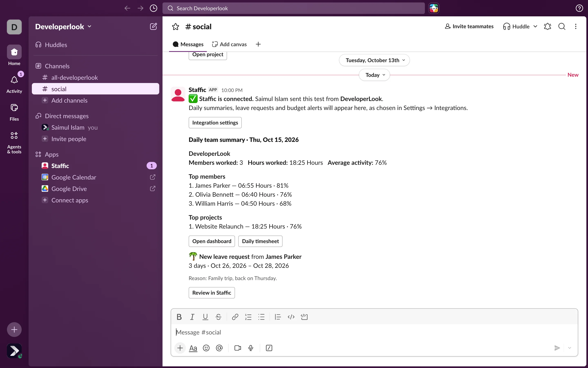This screenshot has width=588, height=368.
Task: Record an audio clip with the microphone
Action: (251, 348)
